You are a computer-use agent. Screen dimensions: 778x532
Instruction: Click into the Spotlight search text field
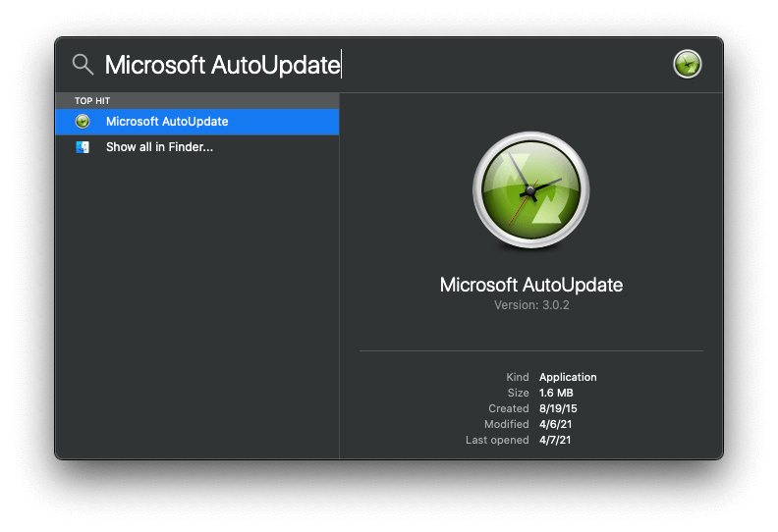click(384, 65)
